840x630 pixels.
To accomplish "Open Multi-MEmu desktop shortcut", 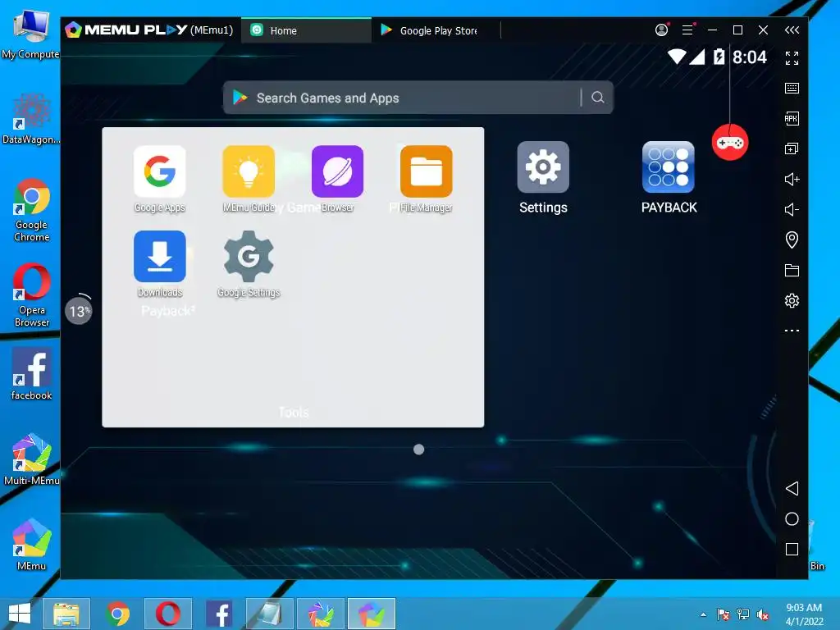I will coord(32,459).
